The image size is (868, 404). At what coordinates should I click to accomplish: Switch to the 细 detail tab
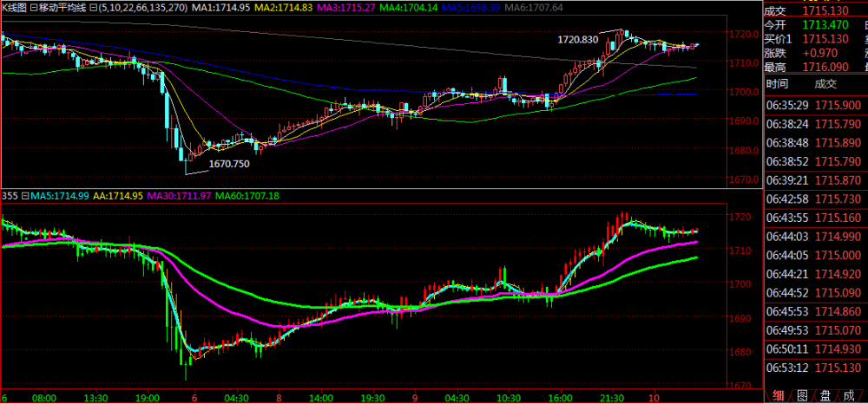(778, 395)
